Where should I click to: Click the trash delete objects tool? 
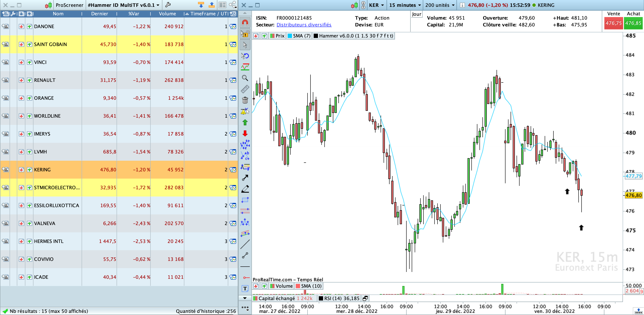tap(245, 100)
